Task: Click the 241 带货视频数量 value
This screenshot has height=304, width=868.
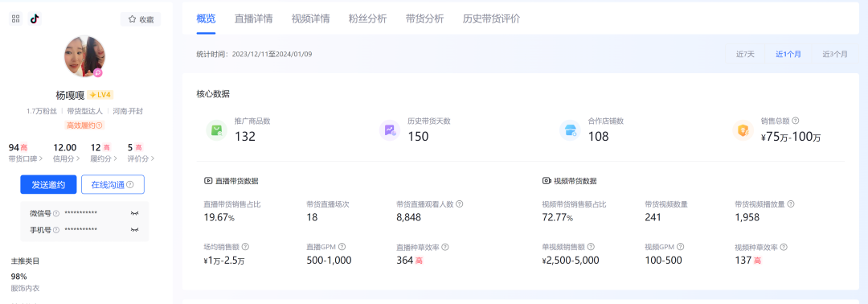Action: point(653,218)
